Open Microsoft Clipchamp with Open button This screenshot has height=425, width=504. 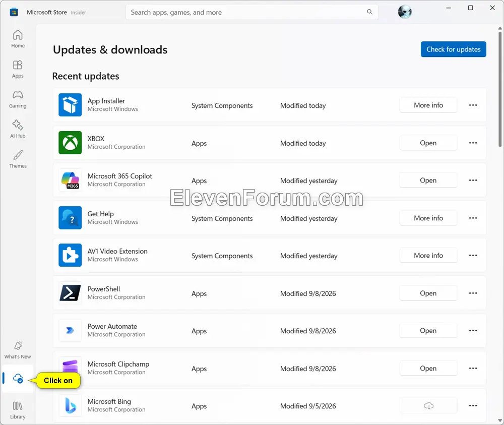[x=428, y=368]
